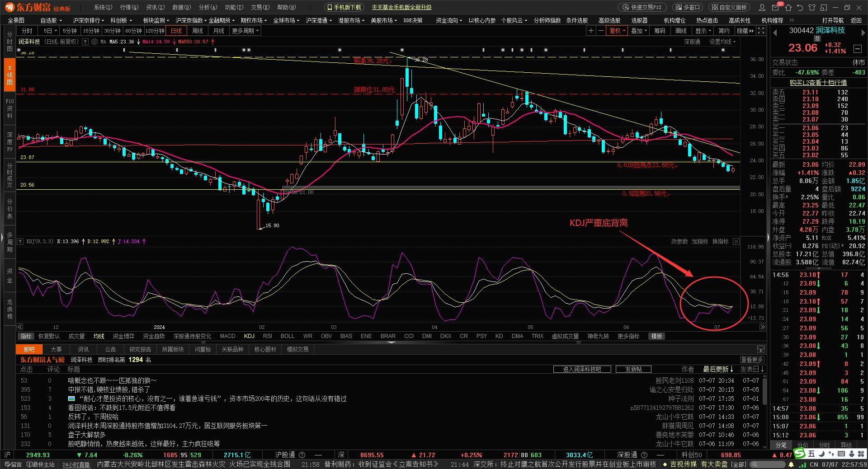Open post 反转了,下周梭哈
Screen dimensions: 868x469
[x=93, y=417]
